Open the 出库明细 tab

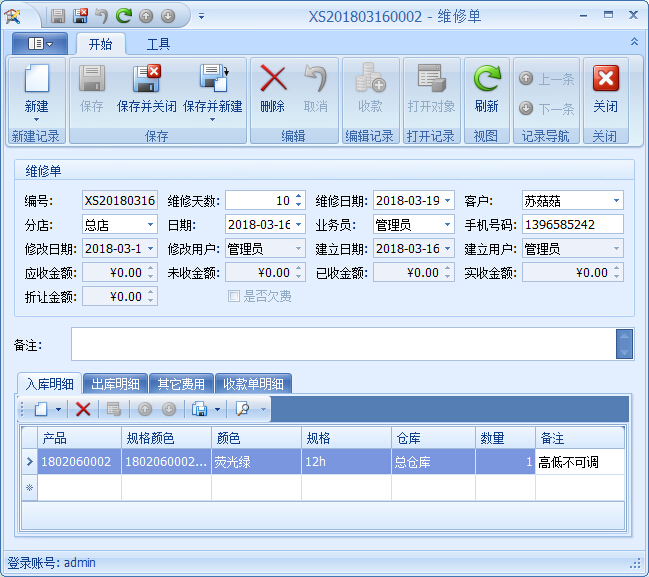pos(113,383)
